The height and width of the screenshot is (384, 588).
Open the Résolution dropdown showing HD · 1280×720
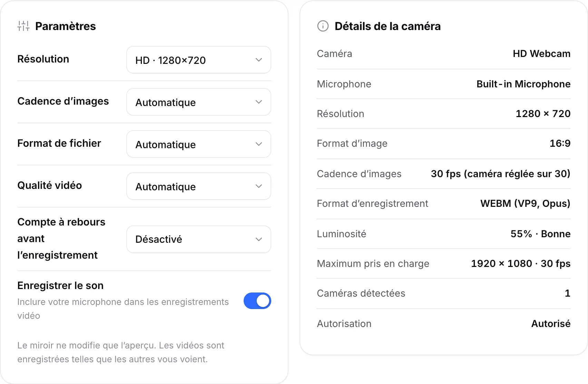tap(199, 60)
